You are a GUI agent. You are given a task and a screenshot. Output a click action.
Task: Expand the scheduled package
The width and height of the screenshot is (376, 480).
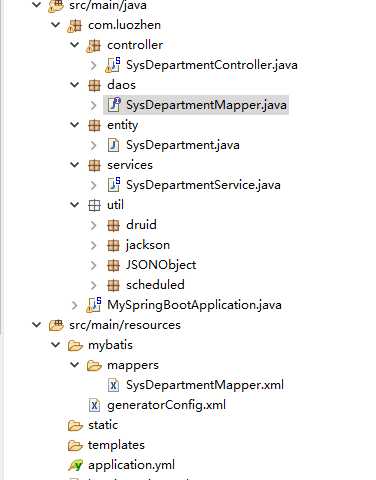(x=94, y=285)
